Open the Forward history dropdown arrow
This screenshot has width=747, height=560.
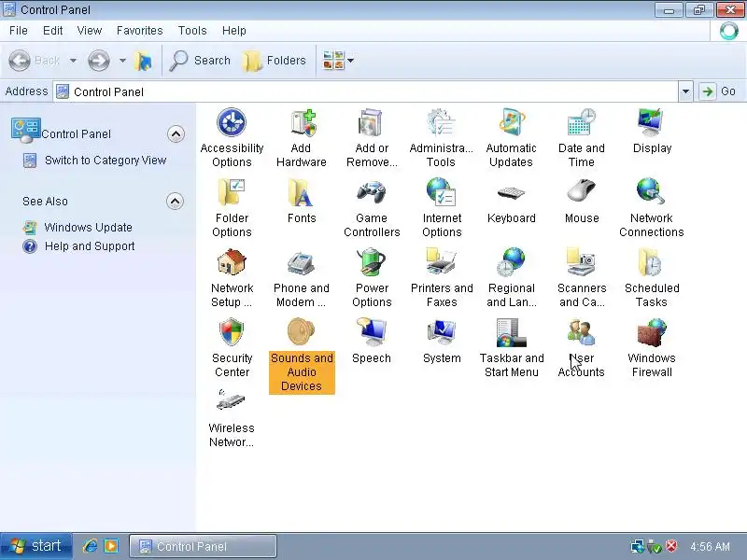pos(122,61)
